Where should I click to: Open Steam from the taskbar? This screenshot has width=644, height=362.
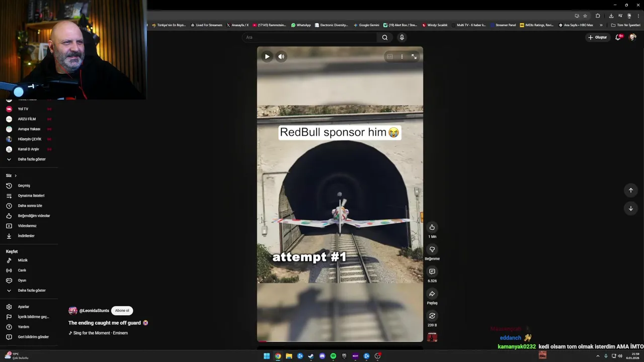(x=311, y=356)
